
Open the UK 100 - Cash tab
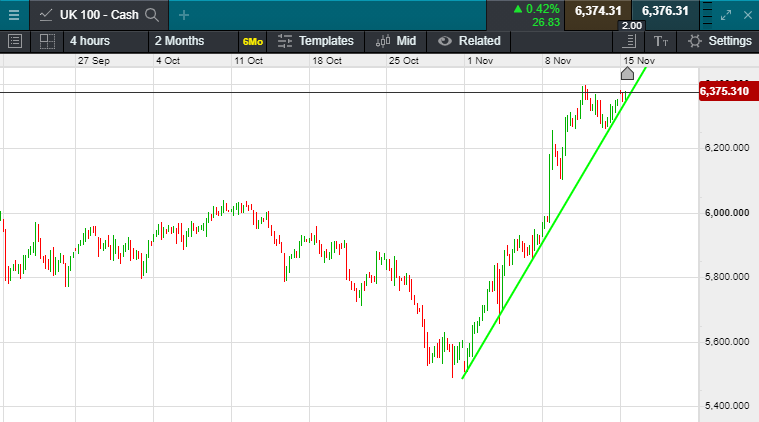click(x=99, y=15)
